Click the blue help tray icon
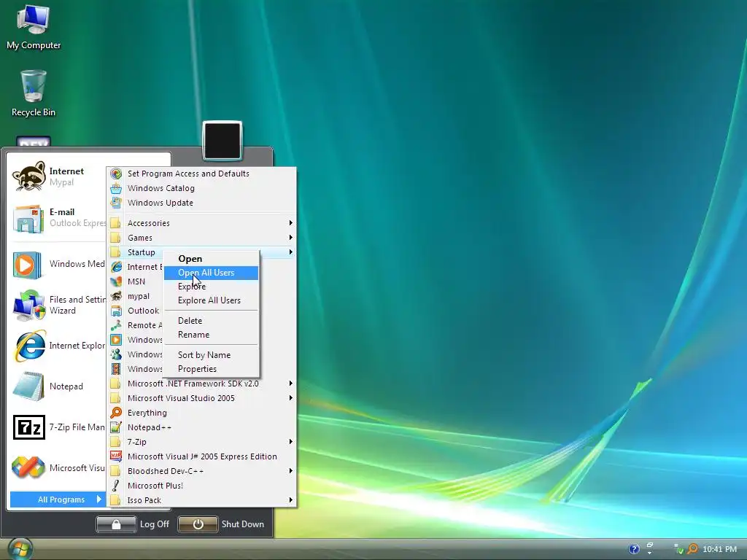The height and width of the screenshot is (560, 747). 634,549
